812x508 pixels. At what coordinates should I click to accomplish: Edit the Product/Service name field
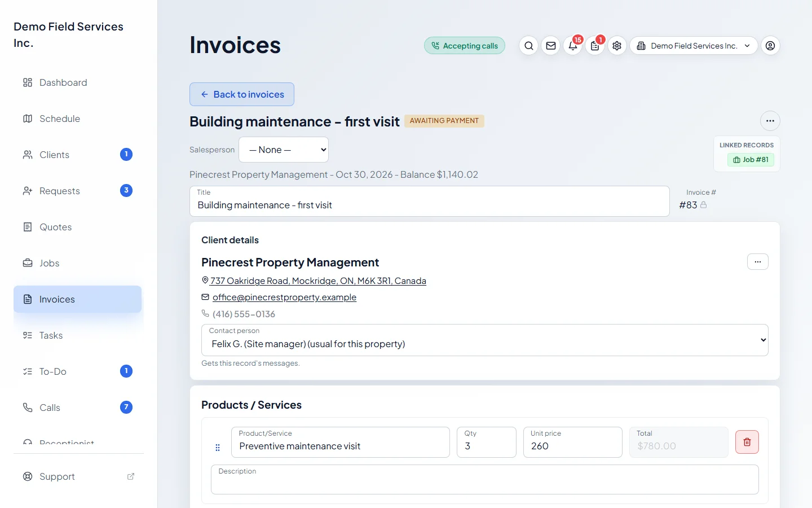pyautogui.click(x=341, y=442)
